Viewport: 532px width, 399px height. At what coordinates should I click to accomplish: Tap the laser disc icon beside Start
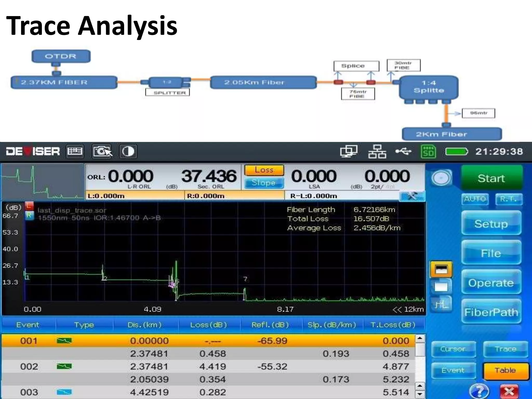[441, 178]
